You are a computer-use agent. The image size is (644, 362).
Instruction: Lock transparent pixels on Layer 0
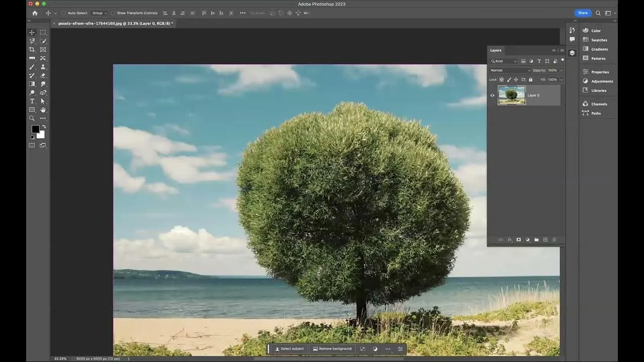502,79
